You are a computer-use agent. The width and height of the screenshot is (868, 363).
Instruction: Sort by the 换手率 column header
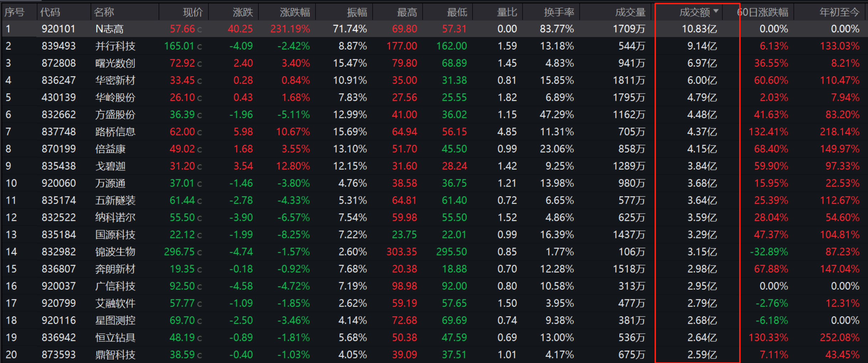coord(559,13)
